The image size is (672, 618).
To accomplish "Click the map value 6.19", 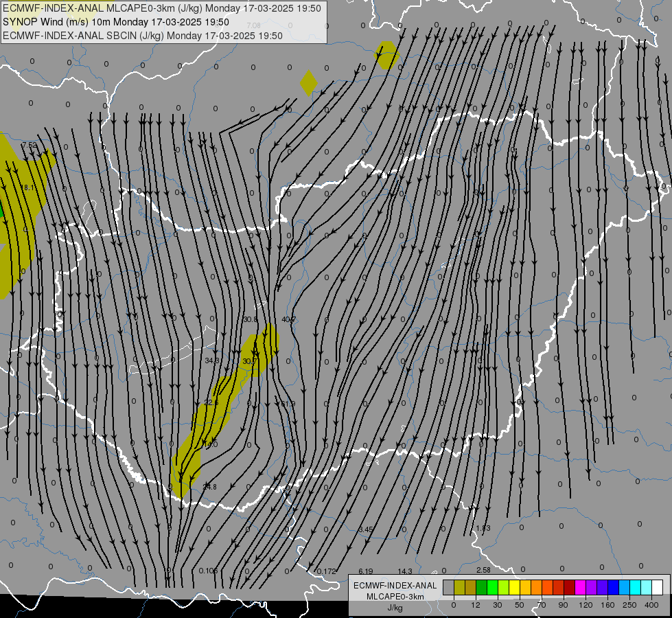I will [x=366, y=571].
